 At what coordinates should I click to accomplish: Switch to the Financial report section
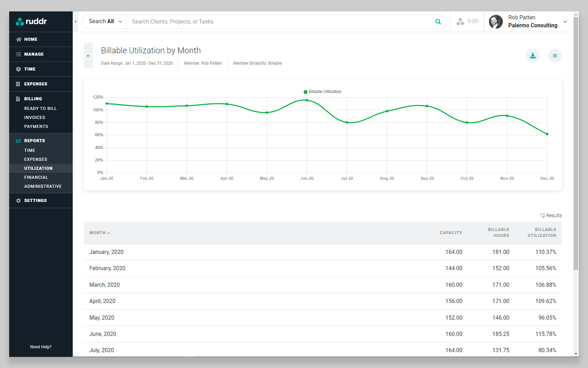[36, 177]
